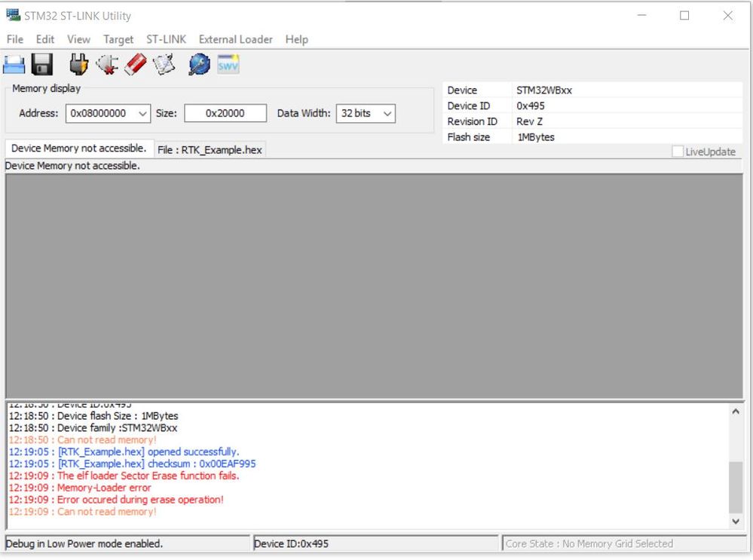
Task: Click the Flash size value 1MBytes
Action: [x=536, y=137]
